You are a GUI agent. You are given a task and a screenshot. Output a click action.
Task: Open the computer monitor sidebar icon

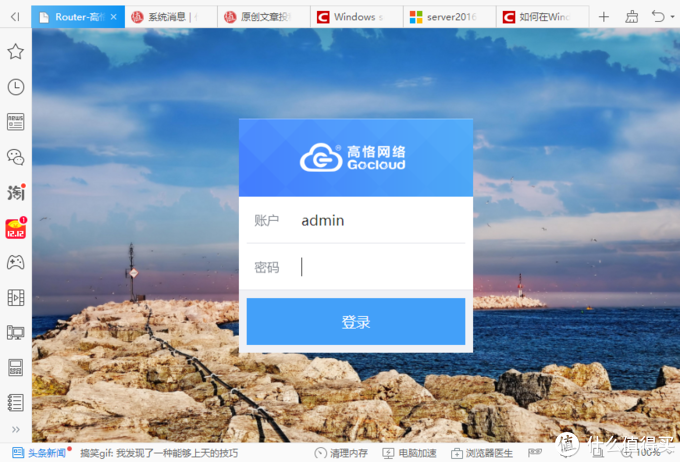[x=16, y=333]
